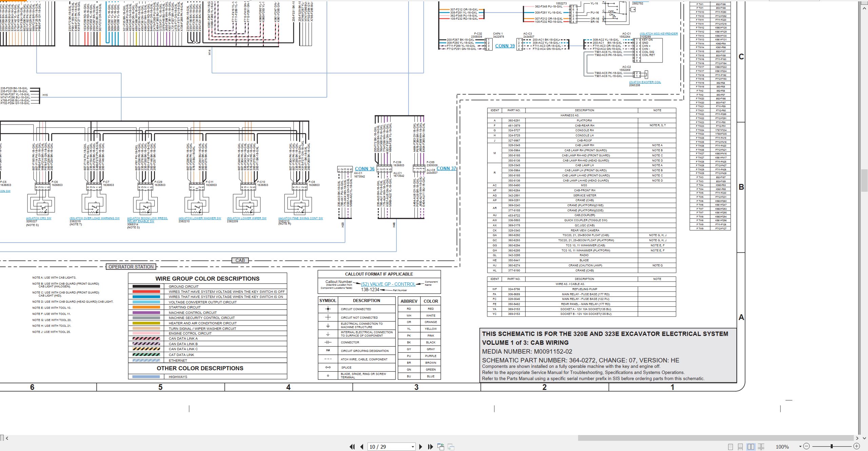Click the zoom in plus button

pos(857,446)
